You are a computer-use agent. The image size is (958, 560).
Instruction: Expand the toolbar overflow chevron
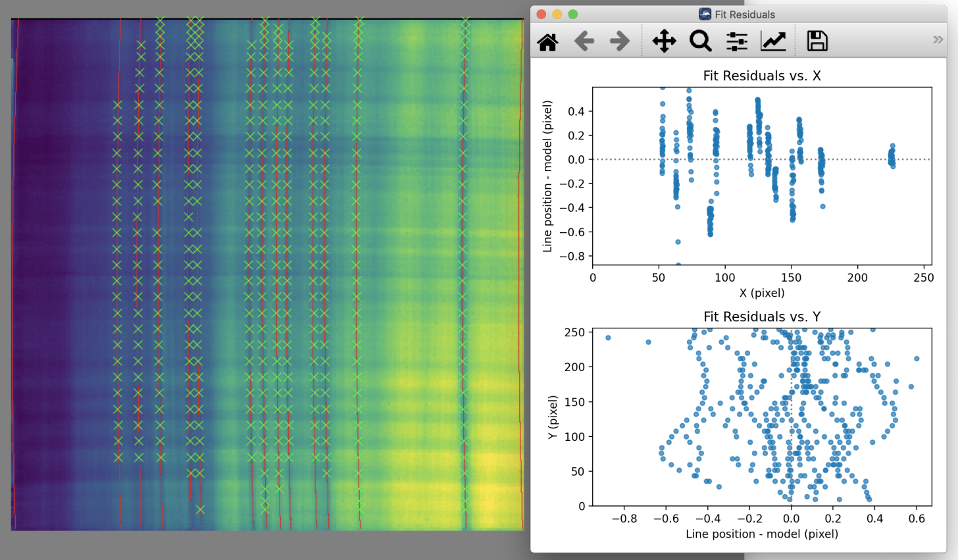[937, 39]
